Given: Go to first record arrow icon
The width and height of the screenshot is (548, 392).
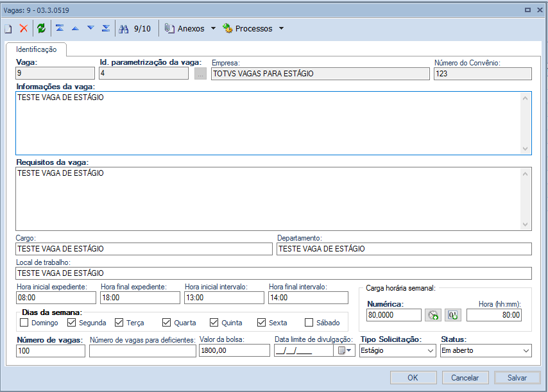Looking at the screenshot, I should (60, 28).
